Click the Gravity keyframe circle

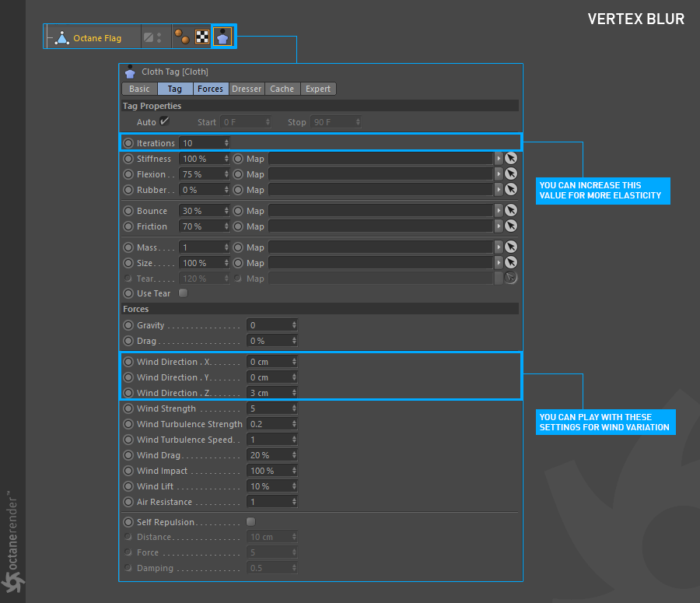tap(128, 325)
